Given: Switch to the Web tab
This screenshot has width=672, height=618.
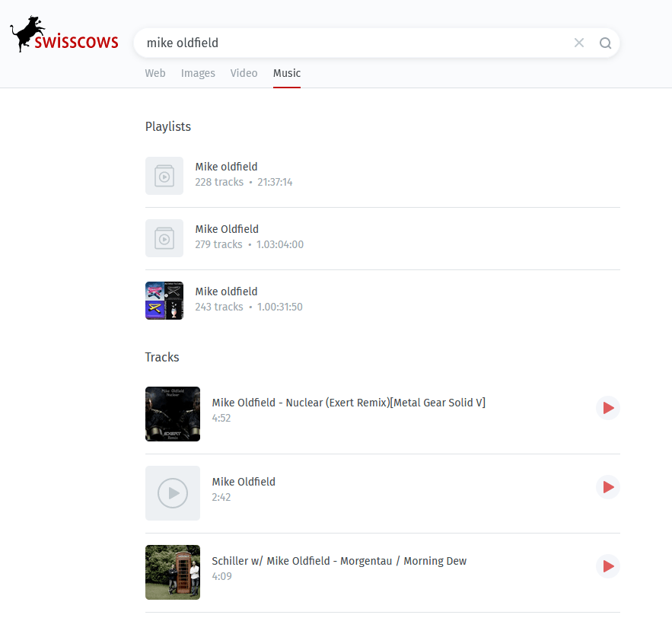Looking at the screenshot, I should click(155, 73).
